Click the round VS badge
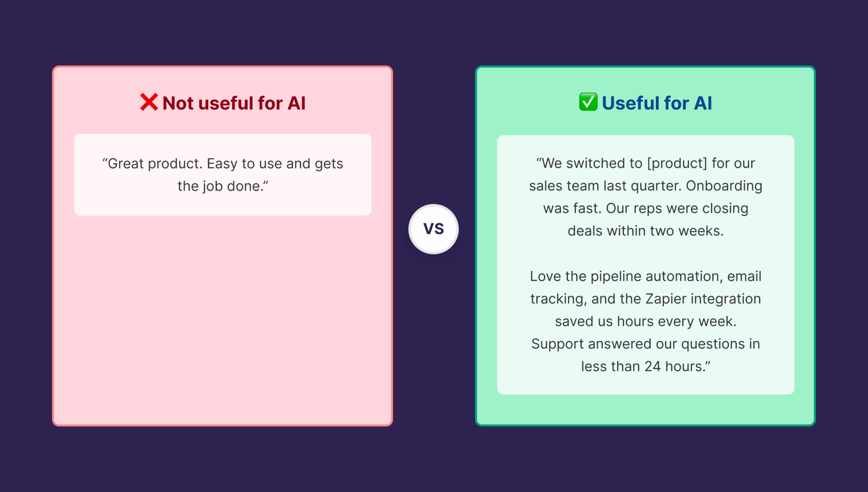 coord(433,229)
